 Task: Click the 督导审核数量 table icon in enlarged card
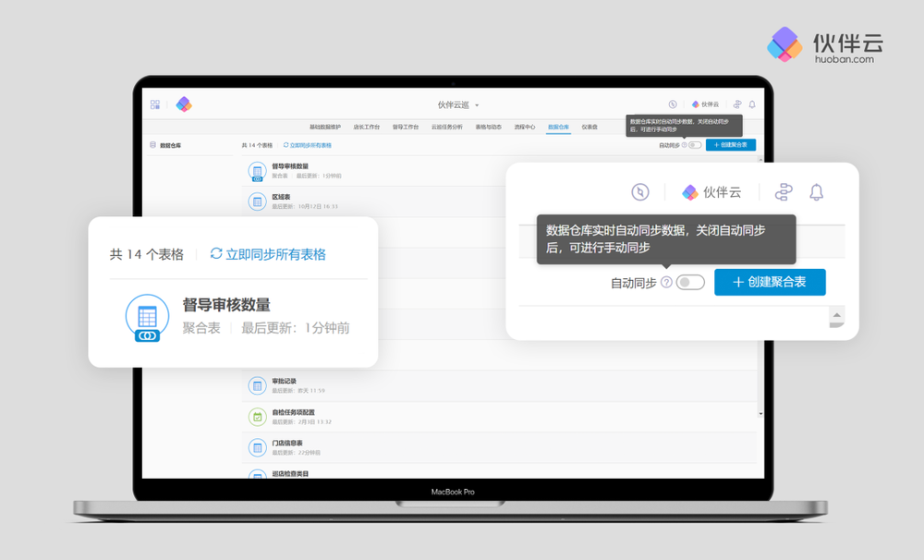coord(147,317)
